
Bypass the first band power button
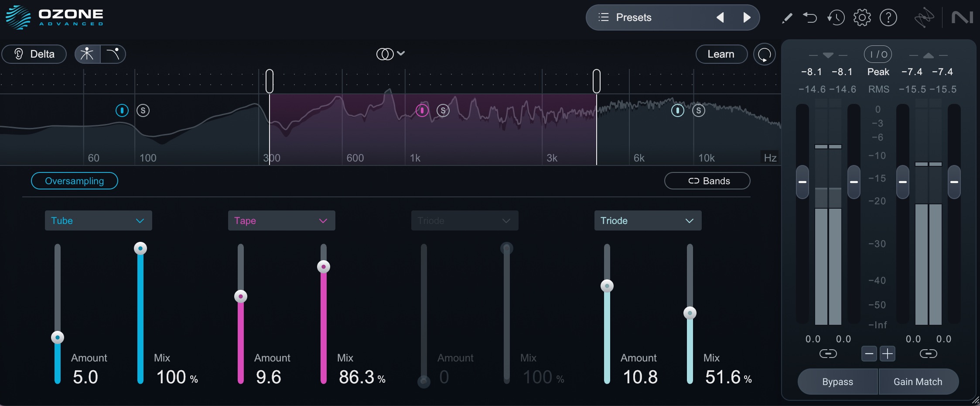(122, 110)
